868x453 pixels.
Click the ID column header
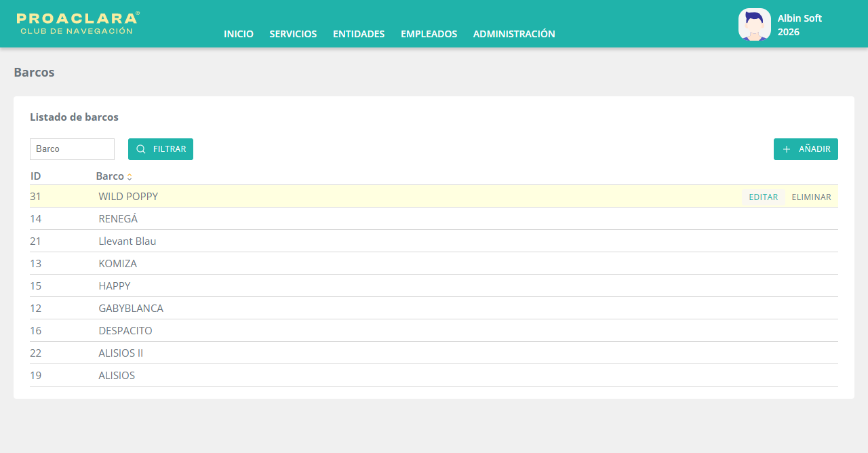click(36, 176)
